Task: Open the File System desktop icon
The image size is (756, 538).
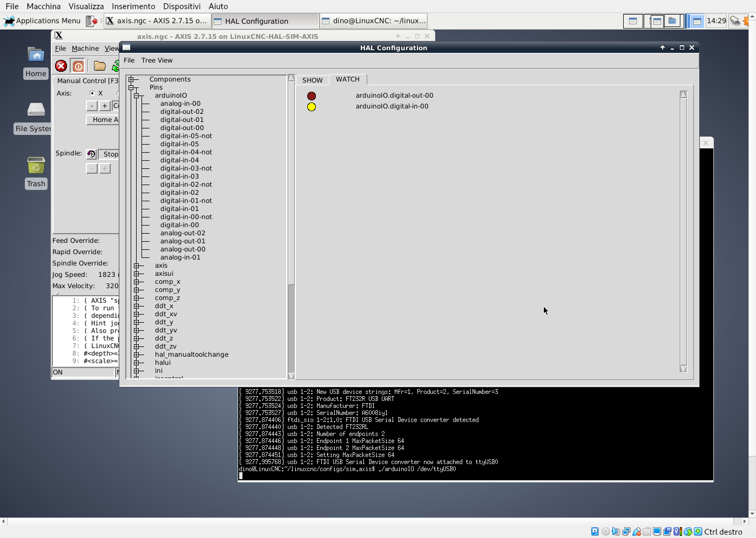Action: click(36, 110)
